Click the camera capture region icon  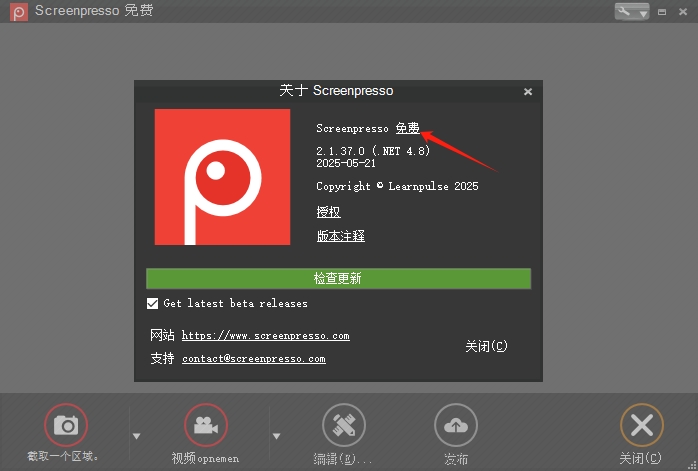66,426
